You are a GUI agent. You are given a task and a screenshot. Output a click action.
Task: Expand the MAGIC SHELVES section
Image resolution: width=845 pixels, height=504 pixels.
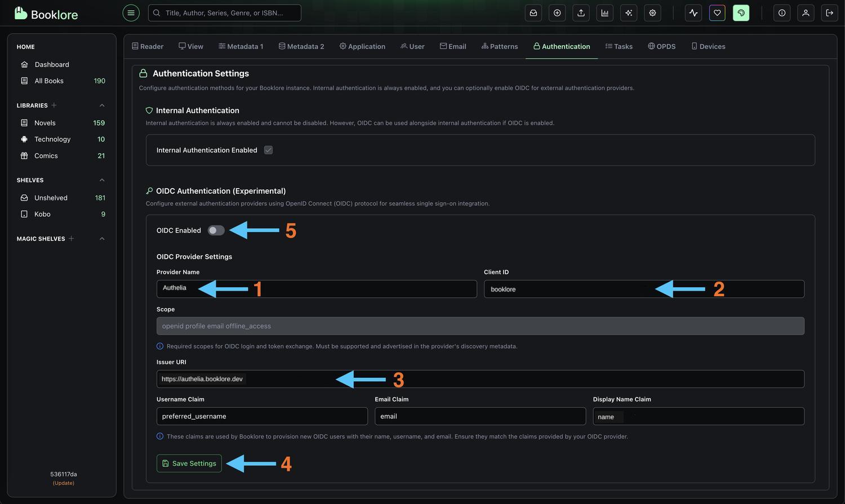coord(102,238)
